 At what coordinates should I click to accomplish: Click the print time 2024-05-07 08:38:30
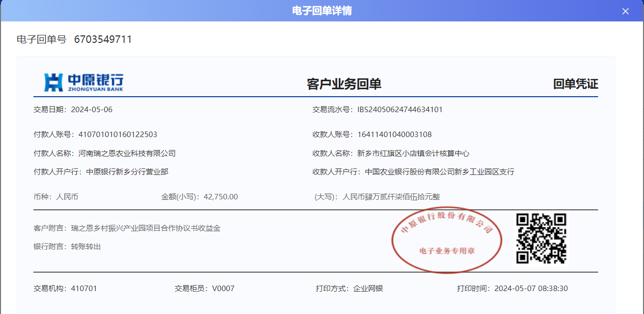531,289
